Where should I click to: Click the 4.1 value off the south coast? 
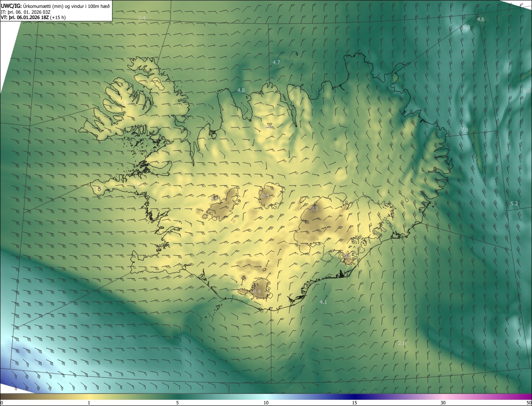(x=323, y=302)
